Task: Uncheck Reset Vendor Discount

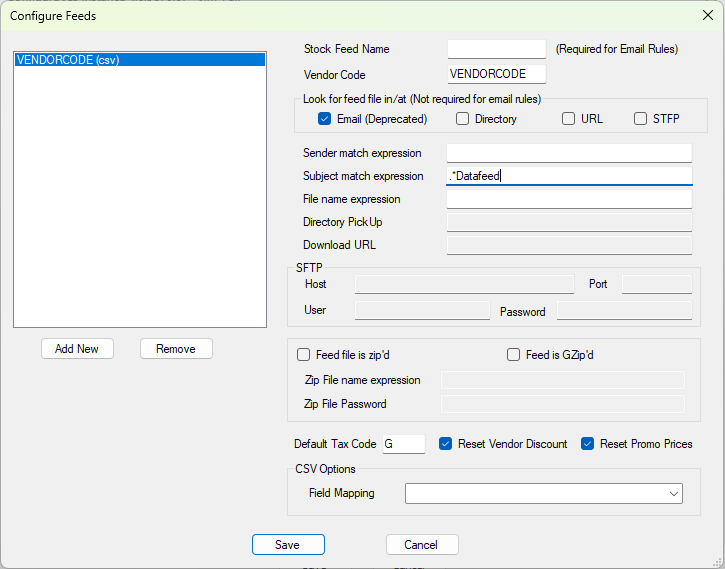Action: (446, 444)
